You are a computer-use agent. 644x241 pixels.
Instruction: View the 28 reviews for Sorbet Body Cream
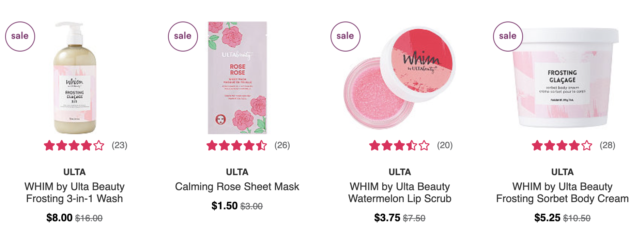point(608,145)
